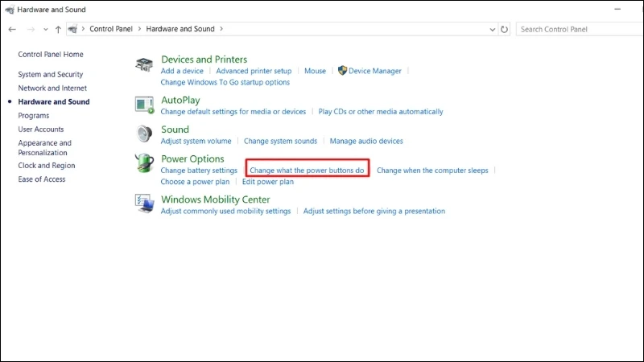
Task: Open User Accounts category
Action: (x=41, y=129)
